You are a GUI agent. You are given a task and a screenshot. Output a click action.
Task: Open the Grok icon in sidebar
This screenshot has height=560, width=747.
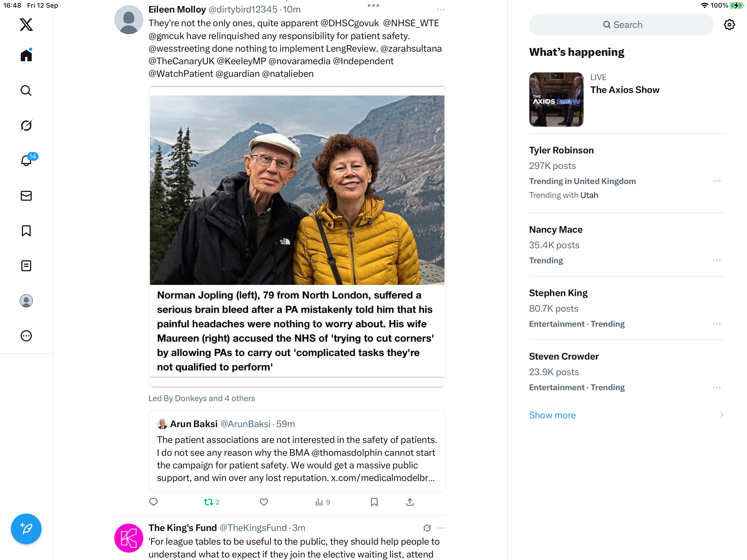click(x=26, y=126)
